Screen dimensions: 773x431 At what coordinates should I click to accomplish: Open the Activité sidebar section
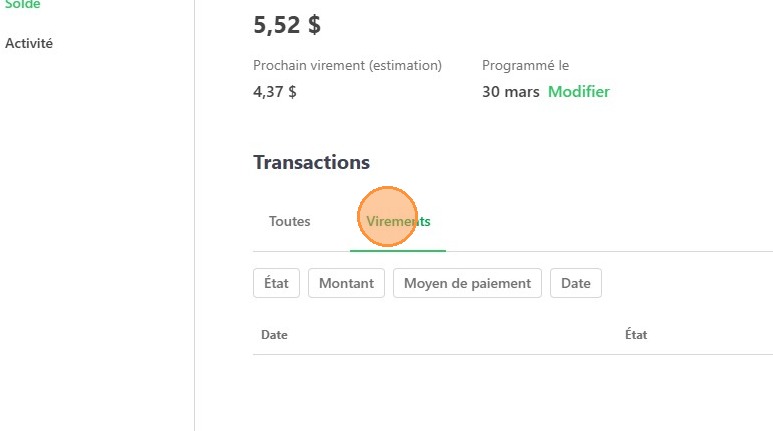pos(29,44)
